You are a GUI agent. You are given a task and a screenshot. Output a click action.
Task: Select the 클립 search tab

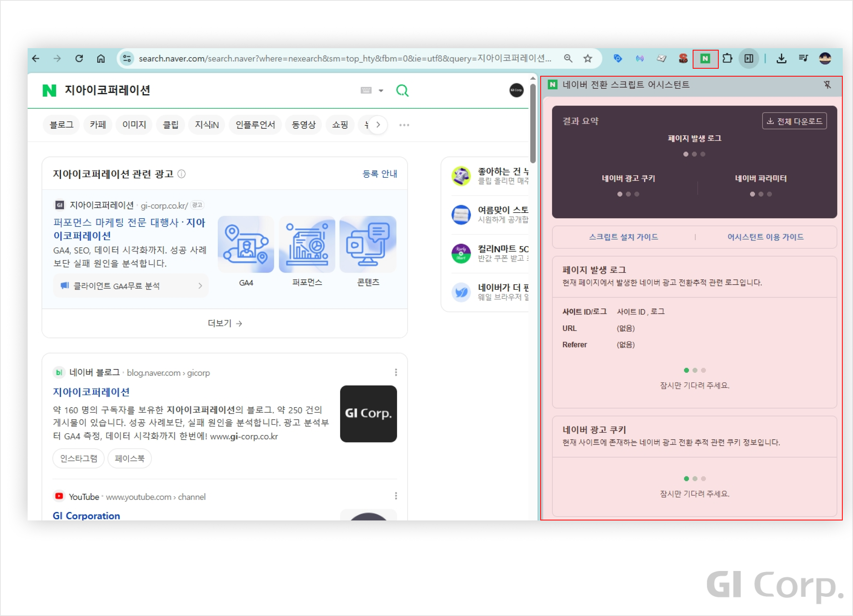point(170,125)
